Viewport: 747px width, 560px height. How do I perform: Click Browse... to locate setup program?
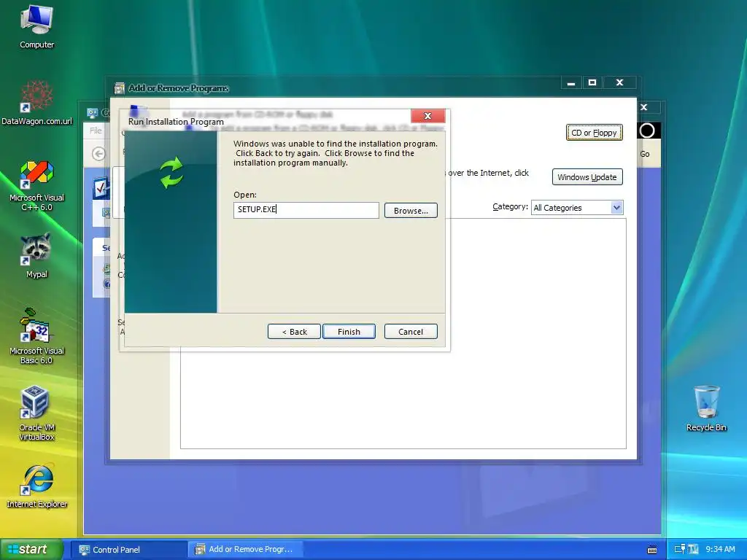pos(411,211)
